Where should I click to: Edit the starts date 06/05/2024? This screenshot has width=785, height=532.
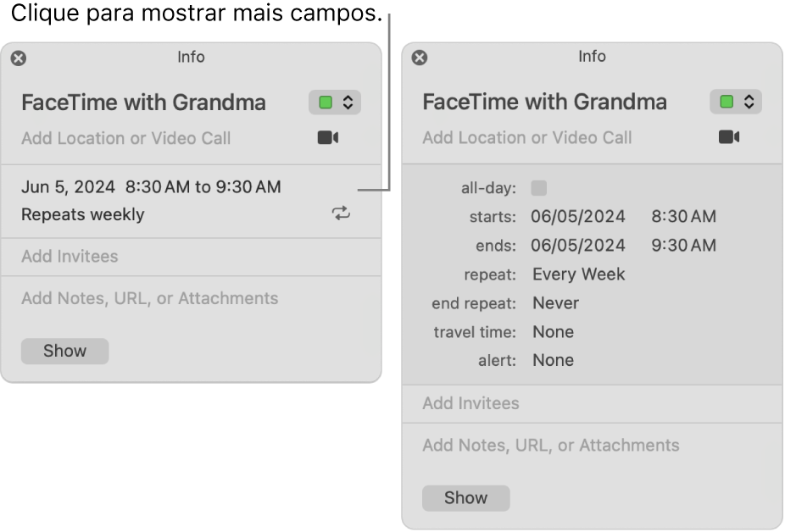578,217
